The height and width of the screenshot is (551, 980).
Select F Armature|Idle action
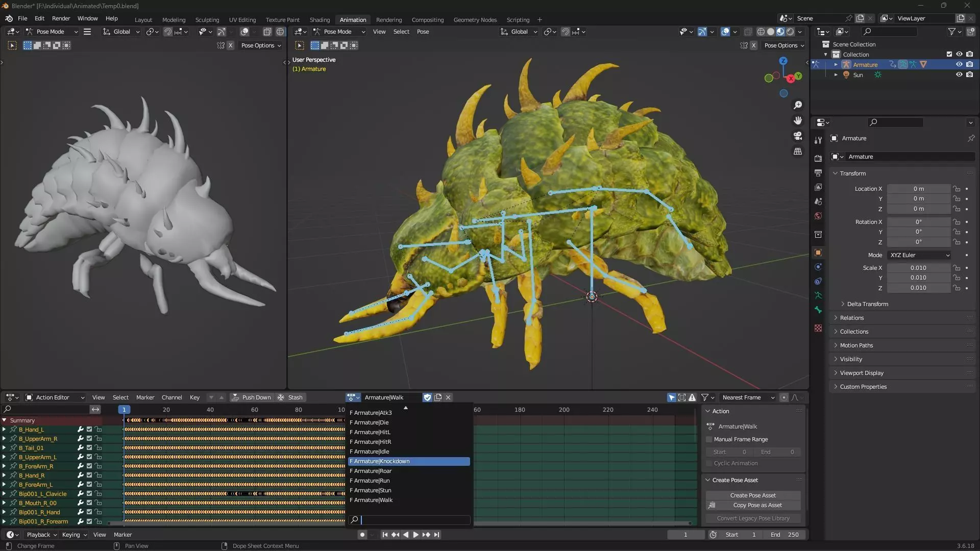[x=409, y=452]
